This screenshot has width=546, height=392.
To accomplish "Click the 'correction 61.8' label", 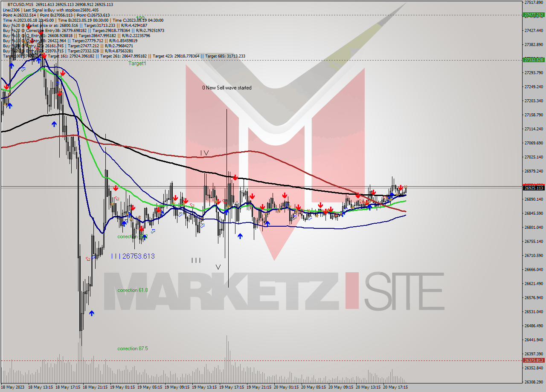I will 133,290.
